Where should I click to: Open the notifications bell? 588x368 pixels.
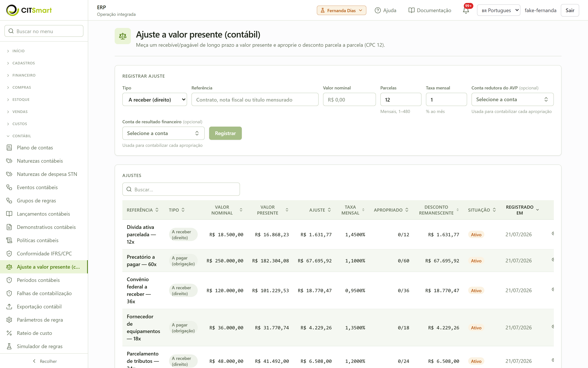[466, 10]
